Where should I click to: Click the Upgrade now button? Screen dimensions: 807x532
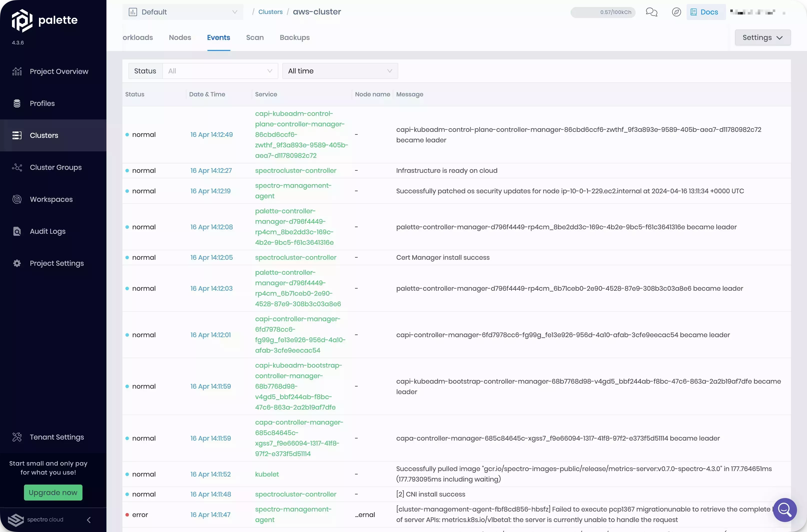pos(53,492)
